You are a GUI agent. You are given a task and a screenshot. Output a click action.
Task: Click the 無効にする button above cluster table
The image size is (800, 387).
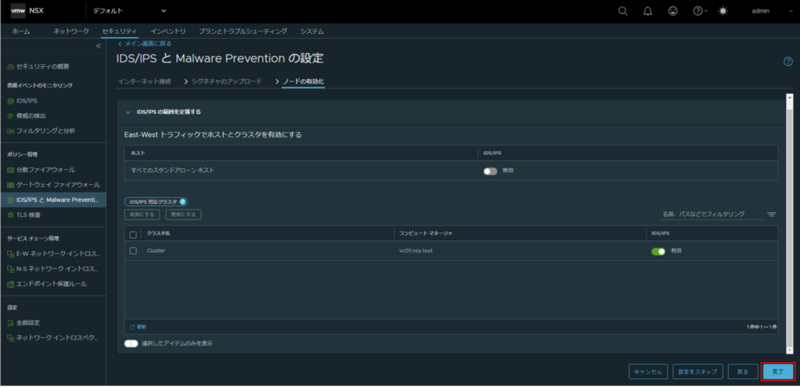pyautogui.click(x=183, y=215)
